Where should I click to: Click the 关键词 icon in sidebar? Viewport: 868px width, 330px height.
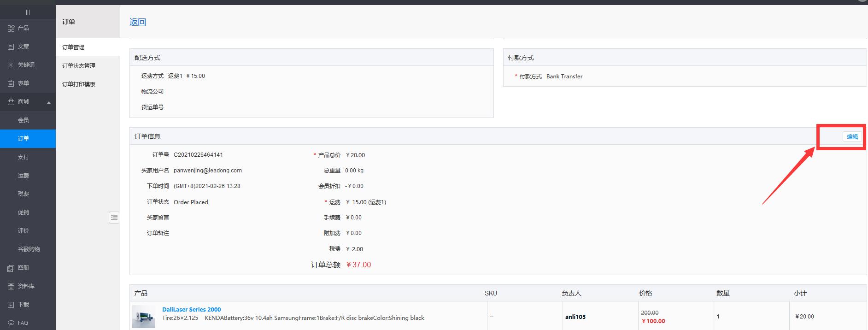click(x=11, y=65)
